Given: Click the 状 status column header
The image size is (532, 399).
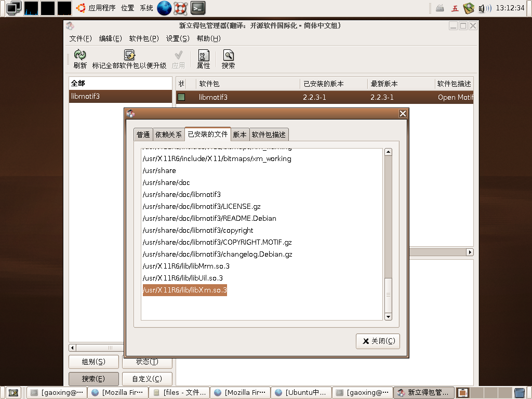Looking at the screenshot, I should tap(181, 84).
